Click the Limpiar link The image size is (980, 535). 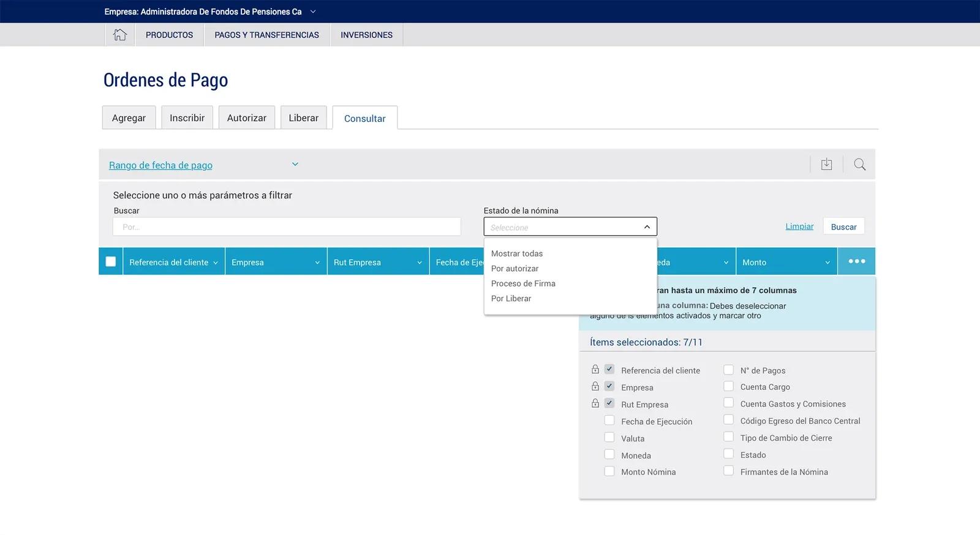coord(799,226)
